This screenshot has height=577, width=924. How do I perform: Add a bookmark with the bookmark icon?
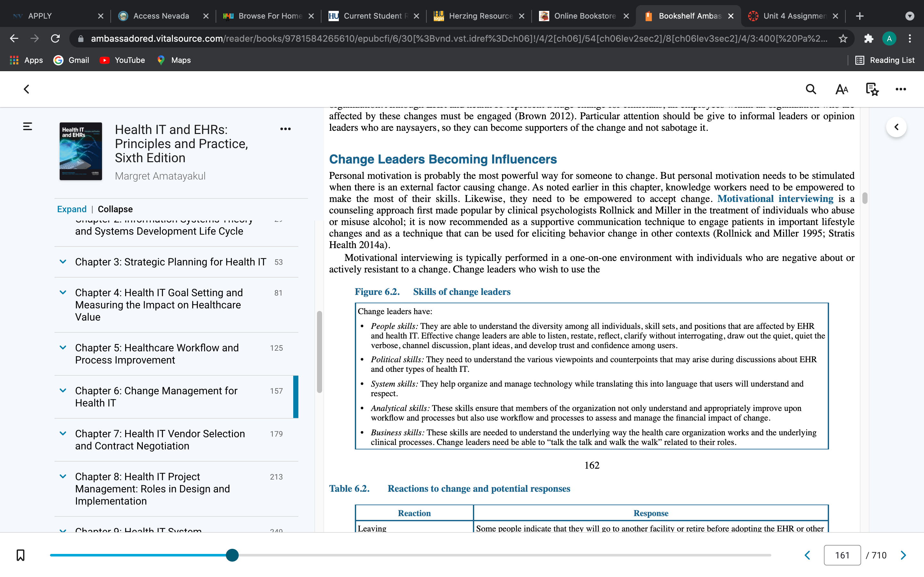click(21, 555)
